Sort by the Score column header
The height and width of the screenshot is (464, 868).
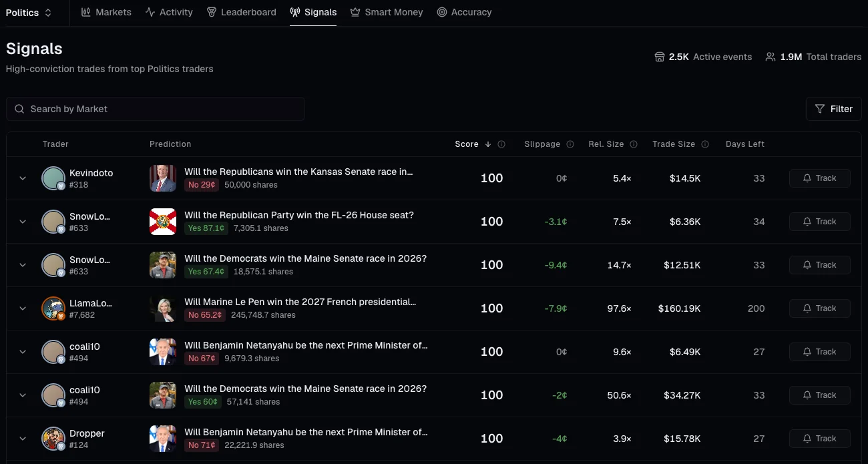pyautogui.click(x=473, y=144)
